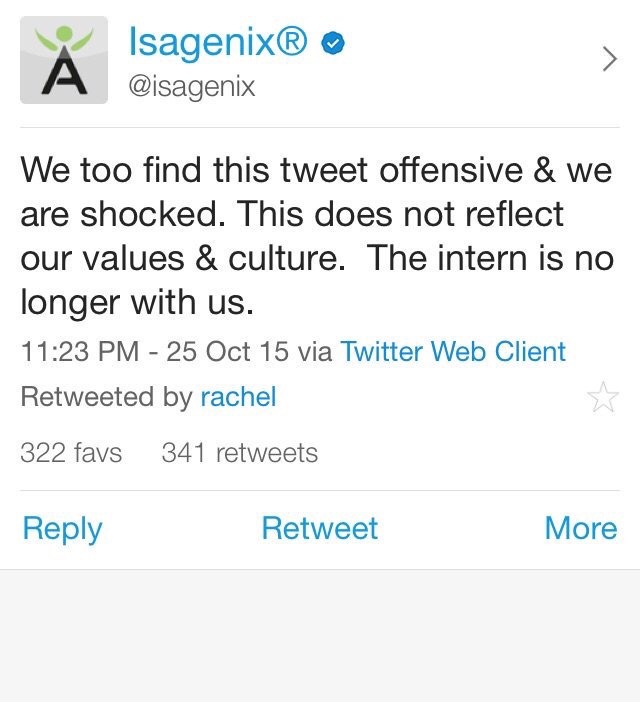
Task: Open profile via the right chevron arrow
Action: (x=609, y=60)
